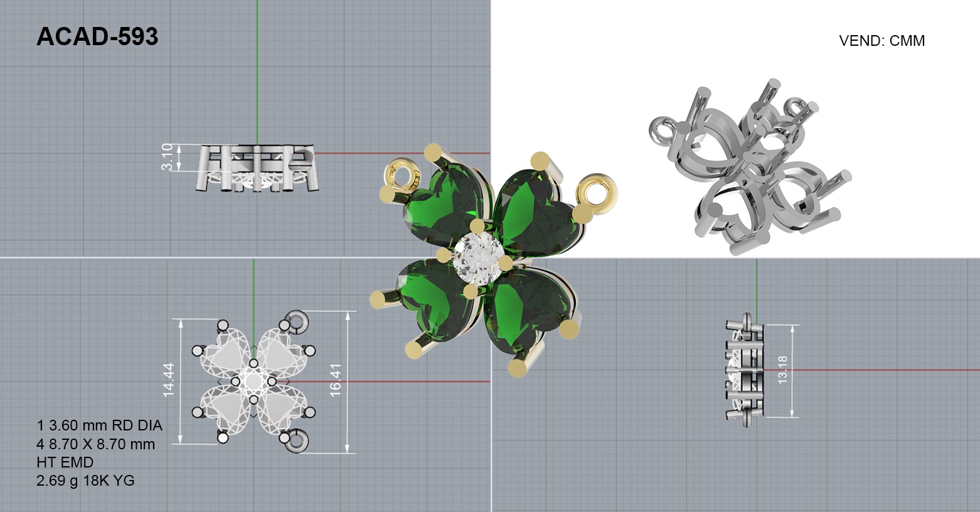980x512 pixels.
Task: Click the round center diamond in the colored render
Action: point(478,258)
